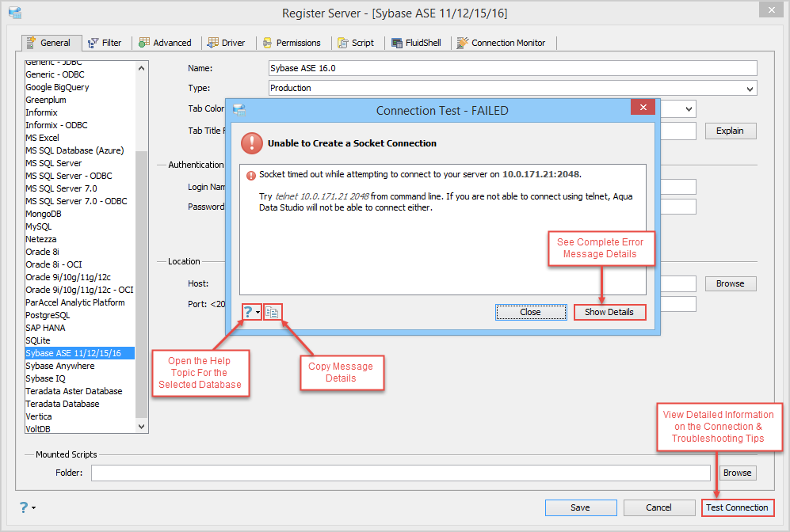
Task: Click the help question mark at window bottom-left
Action: [x=24, y=507]
